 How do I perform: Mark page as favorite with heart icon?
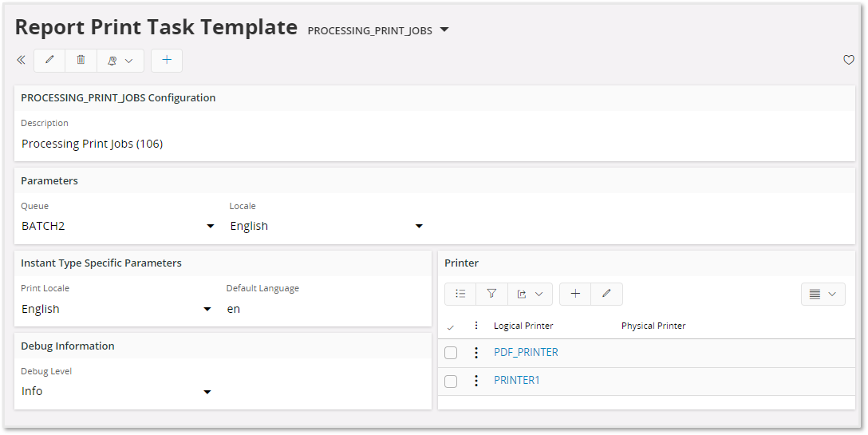848,60
